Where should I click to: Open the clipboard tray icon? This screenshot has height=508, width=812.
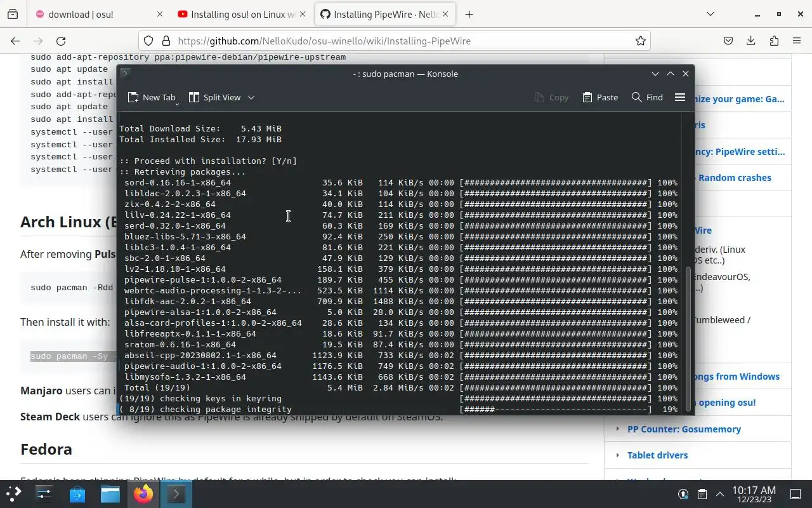click(702, 494)
